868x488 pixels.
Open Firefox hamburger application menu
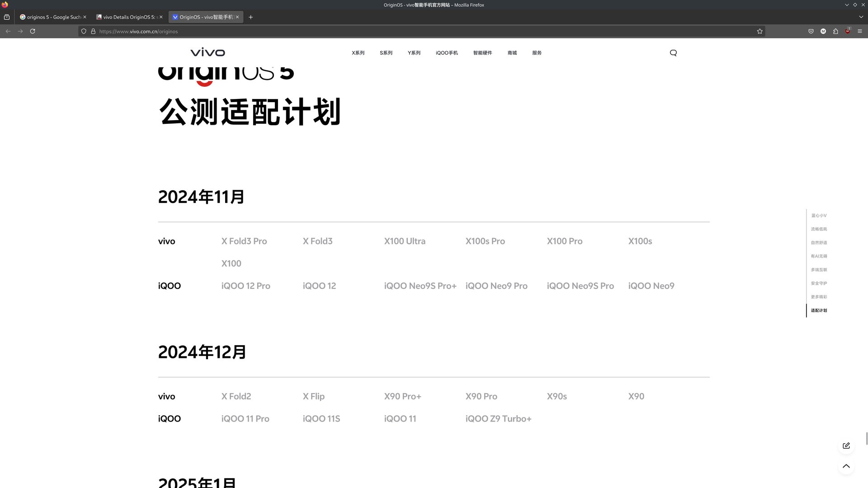pos(860,31)
